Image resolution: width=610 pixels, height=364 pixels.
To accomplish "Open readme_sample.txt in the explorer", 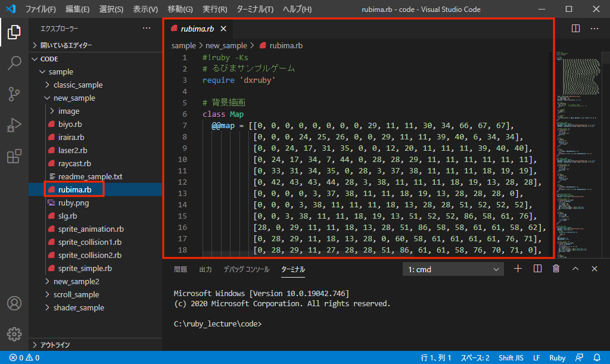I will tap(95, 176).
